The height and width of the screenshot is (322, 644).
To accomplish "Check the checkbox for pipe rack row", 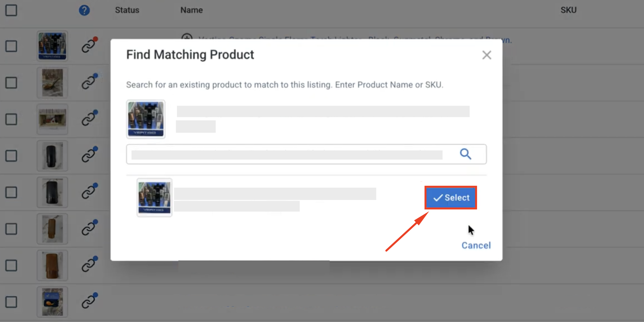I will click(11, 119).
